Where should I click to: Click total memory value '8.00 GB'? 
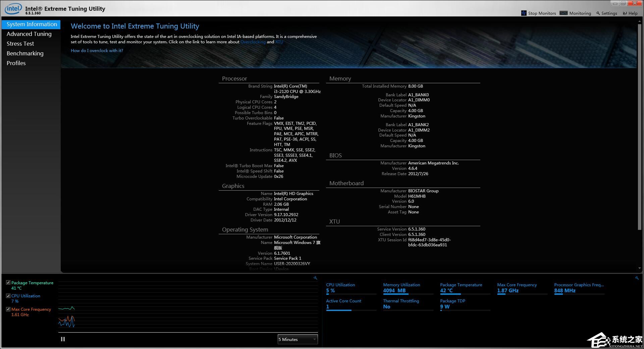click(x=416, y=86)
